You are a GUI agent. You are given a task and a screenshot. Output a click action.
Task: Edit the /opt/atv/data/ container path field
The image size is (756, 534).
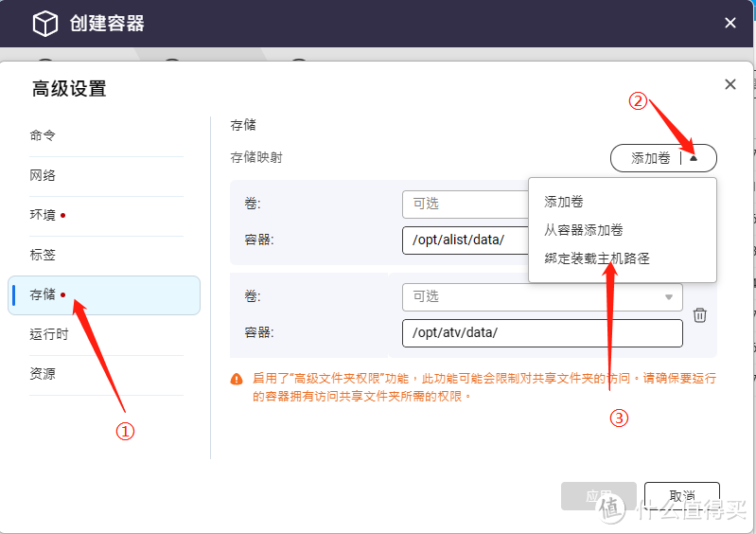[x=542, y=333]
